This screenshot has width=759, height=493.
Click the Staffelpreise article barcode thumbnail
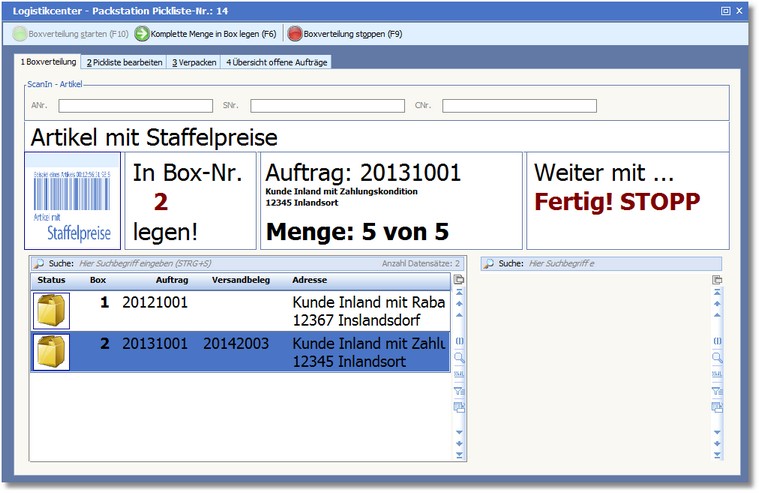(x=72, y=200)
